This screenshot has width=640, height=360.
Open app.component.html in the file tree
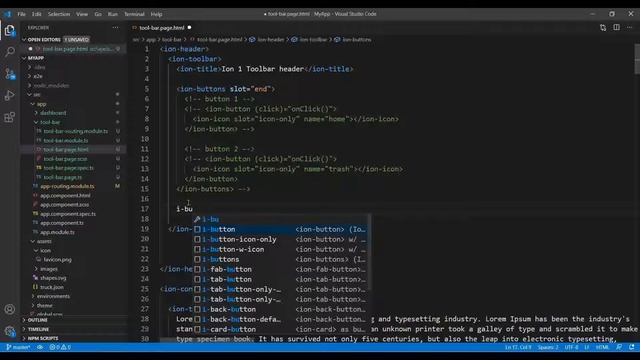(65, 196)
